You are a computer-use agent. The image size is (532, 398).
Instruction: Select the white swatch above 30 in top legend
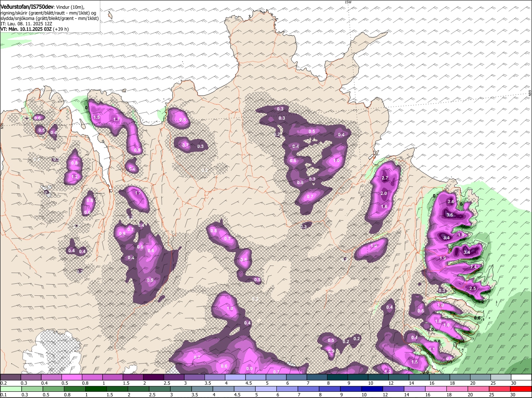pyautogui.click(x=522, y=377)
